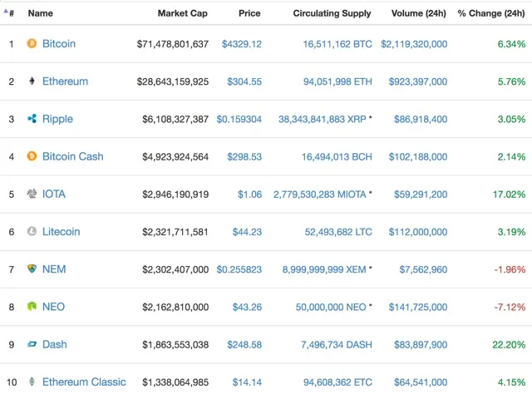Image resolution: width=532 pixels, height=399 pixels.
Task: Open the Ethereum Classic name link
Action: (x=84, y=382)
